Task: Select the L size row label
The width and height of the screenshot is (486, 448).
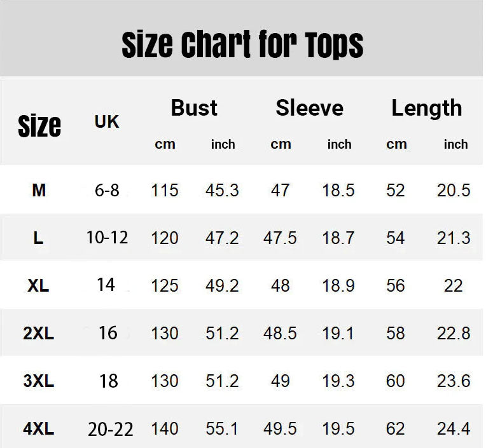Action: tap(39, 238)
